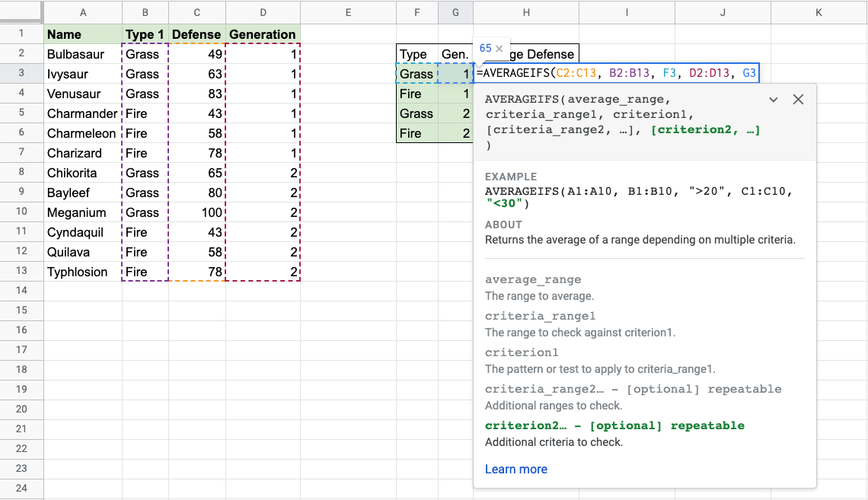This screenshot has height=500, width=868.
Task: Select the highlighted column G header
Action: pos(455,12)
